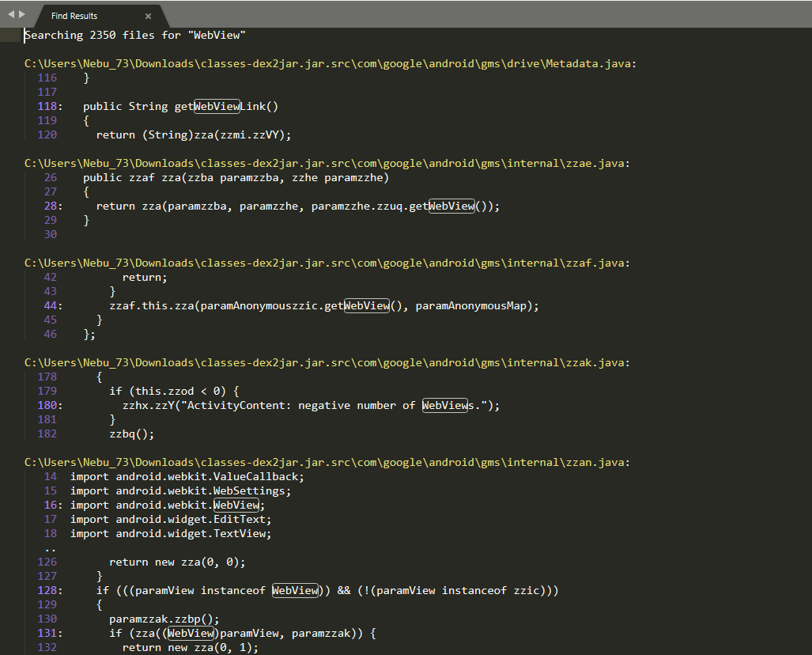Click the highlighted WebView match in getWebViewLink
This screenshot has width=812, height=655.
[x=217, y=107]
